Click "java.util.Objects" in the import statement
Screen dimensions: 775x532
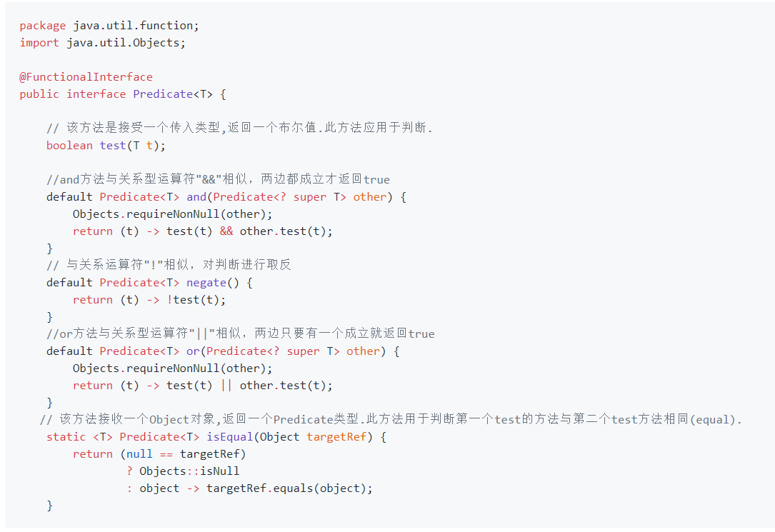123,43
